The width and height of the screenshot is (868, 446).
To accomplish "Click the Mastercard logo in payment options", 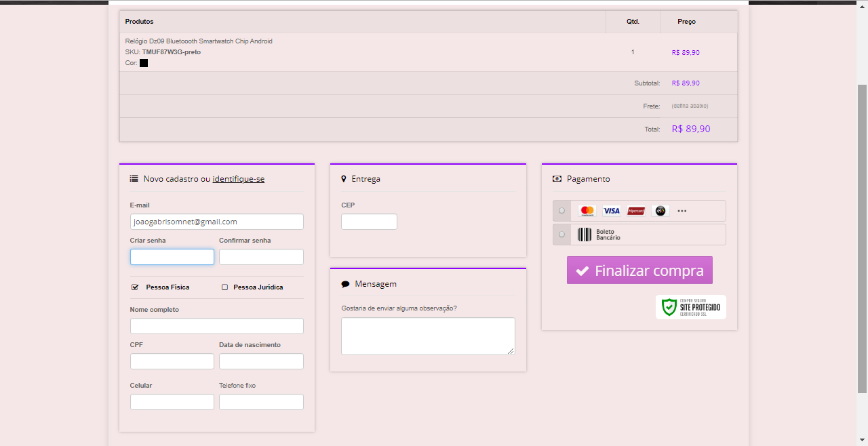I will point(587,211).
